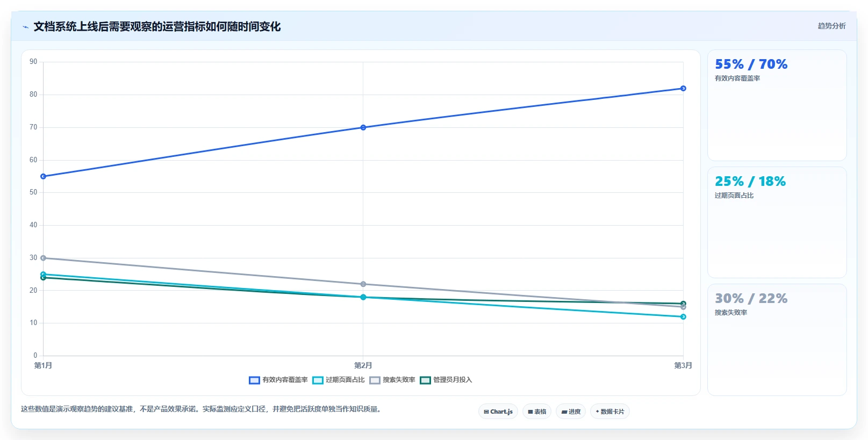Click the gray data point at 第2月 (22)
This screenshot has height=440, width=868.
363,284
